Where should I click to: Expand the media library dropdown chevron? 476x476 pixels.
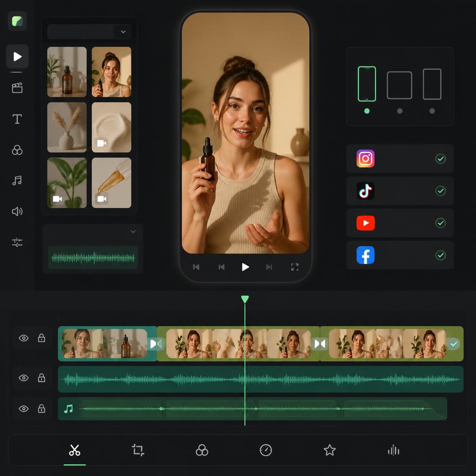point(123,32)
